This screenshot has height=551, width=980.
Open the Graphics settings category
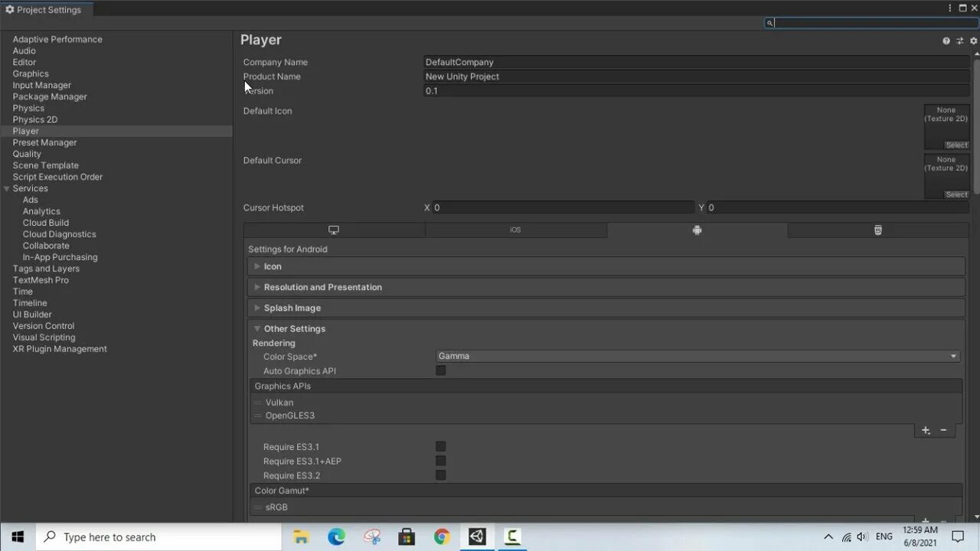click(x=31, y=73)
